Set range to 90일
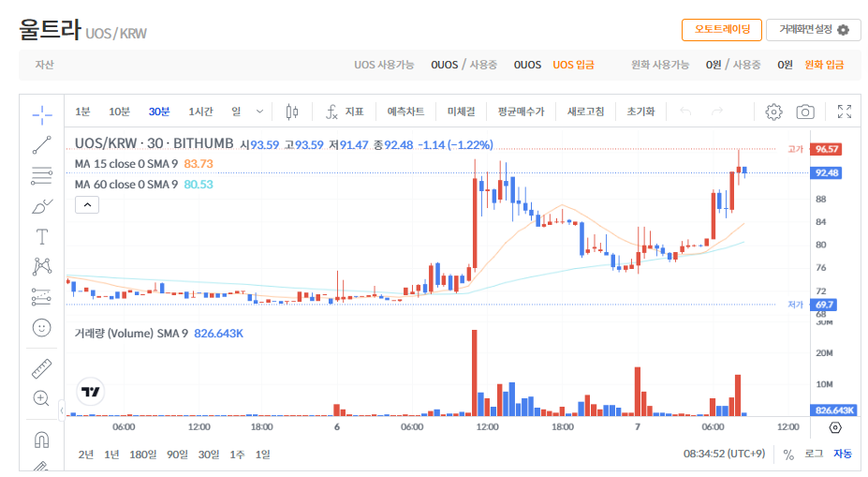Image resolution: width=868 pixels, height=477 pixels. 177,455
